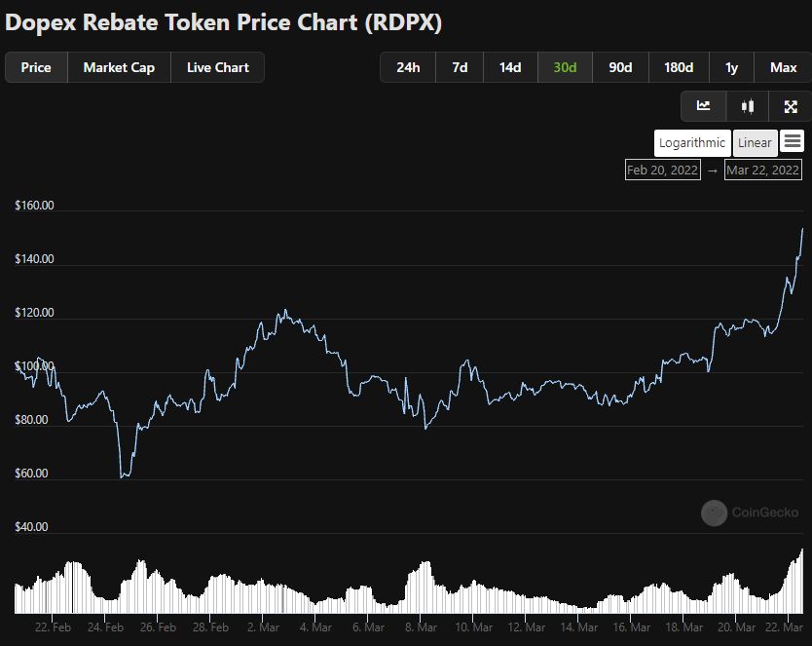Show 1y time range
Image resolution: width=812 pixels, height=646 pixels.
731,67
